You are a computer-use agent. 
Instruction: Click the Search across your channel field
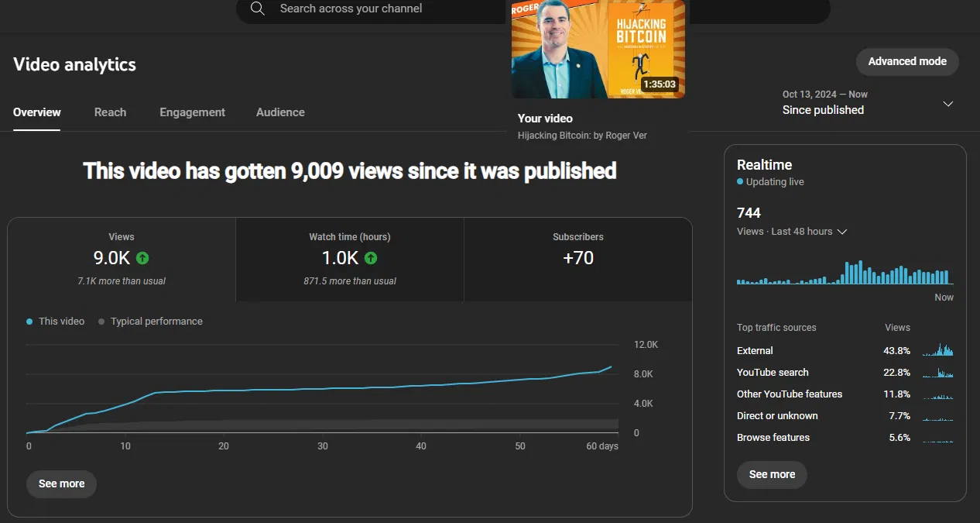click(x=533, y=9)
